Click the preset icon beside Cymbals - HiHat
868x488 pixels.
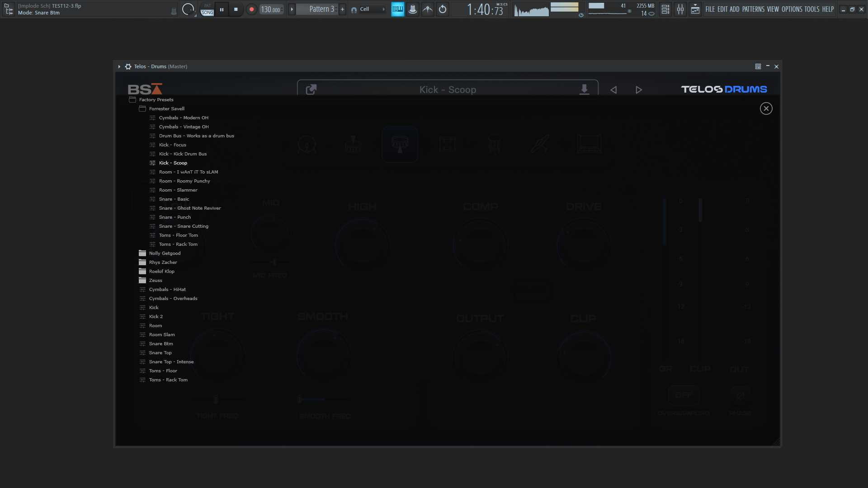tap(143, 290)
